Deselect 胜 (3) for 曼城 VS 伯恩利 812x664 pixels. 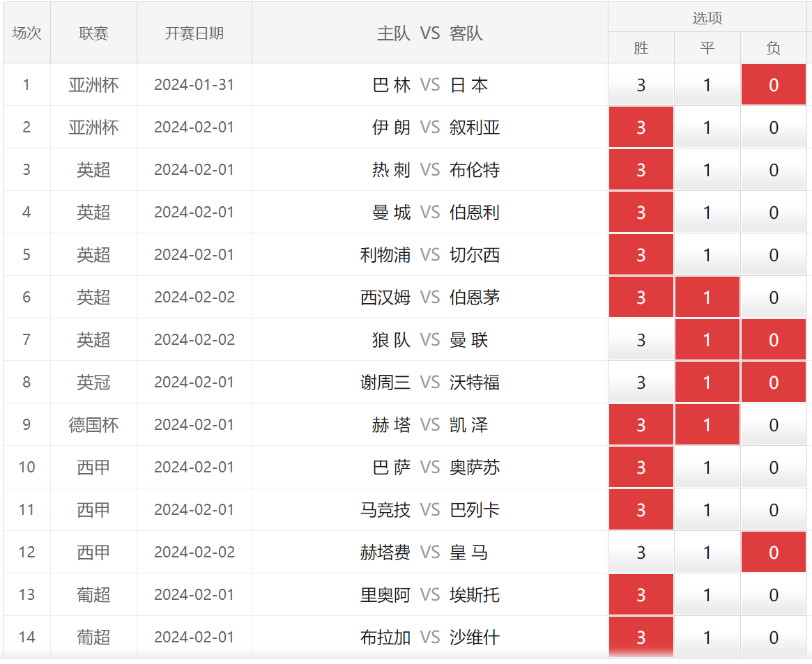pos(641,213)
